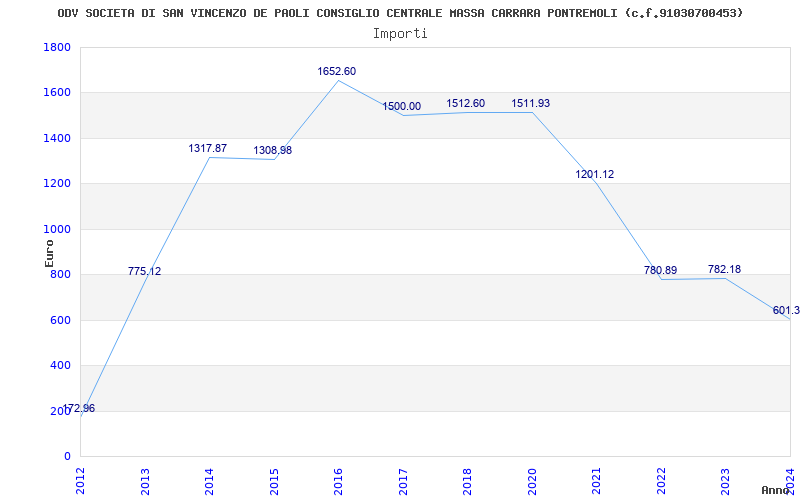Click the 780.89 value label
The height and width of the screenshot is (500, 800).
pos(660,270)
